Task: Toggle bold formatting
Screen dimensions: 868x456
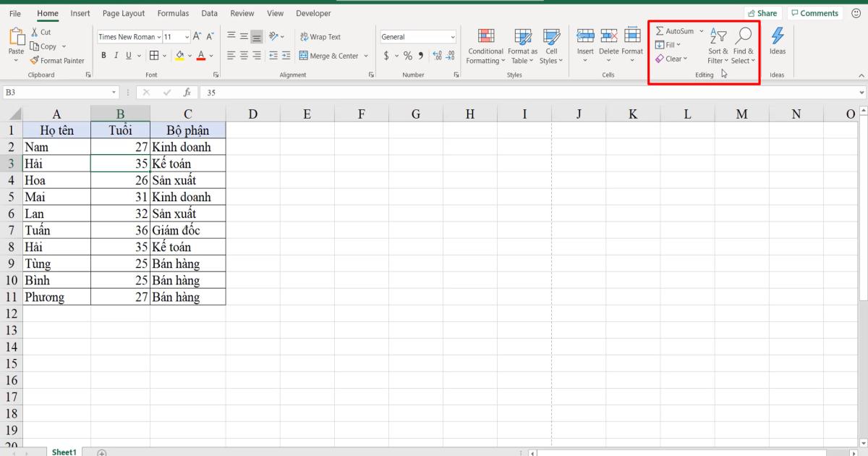Action: [x=103, y=55]
